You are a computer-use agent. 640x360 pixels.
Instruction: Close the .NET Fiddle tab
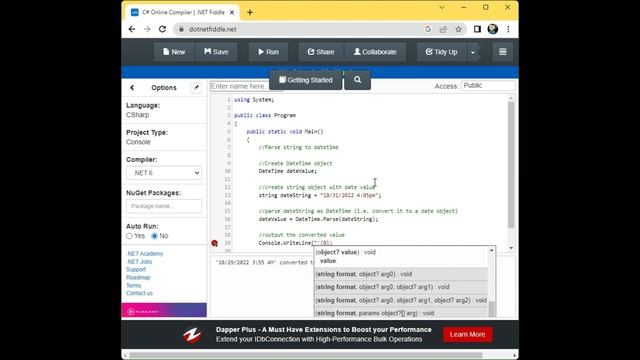tap(232, 13)
